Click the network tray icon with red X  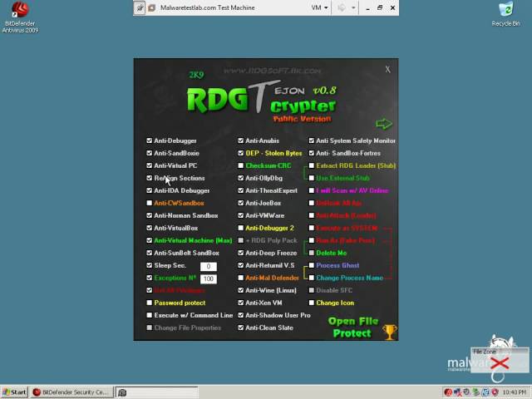click(457, 392)
